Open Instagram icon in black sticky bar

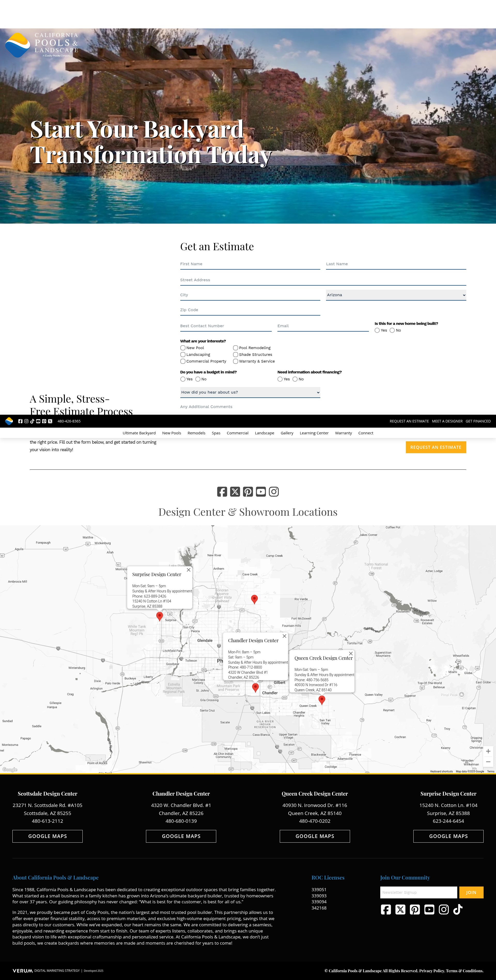26,421
